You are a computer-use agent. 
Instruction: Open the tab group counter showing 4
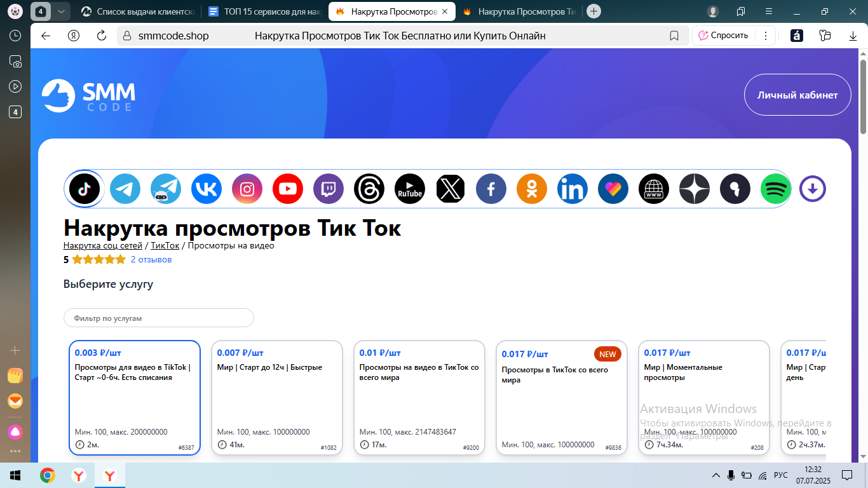[x=41, y=11]
